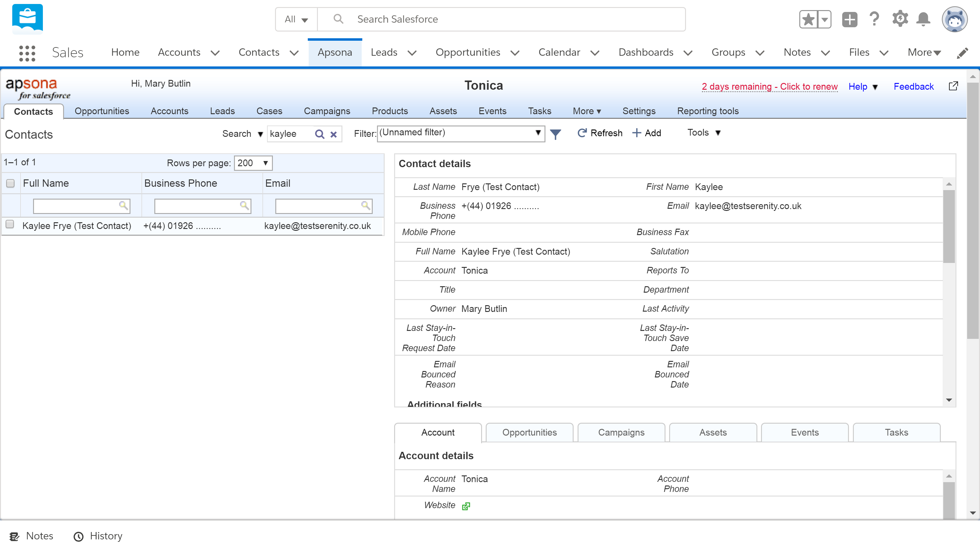
Task: Click the global actions plus icon
Action: (x=850, y=19)
